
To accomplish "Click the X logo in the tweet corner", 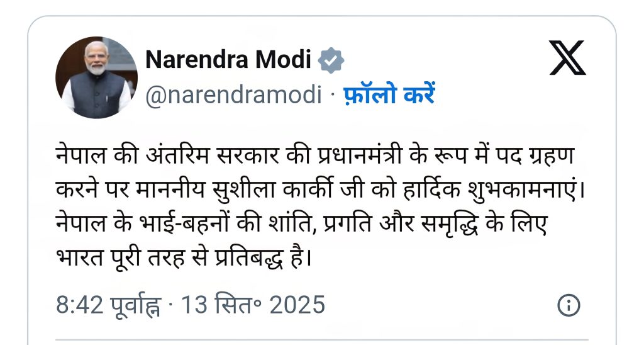I will pos(567,58).
